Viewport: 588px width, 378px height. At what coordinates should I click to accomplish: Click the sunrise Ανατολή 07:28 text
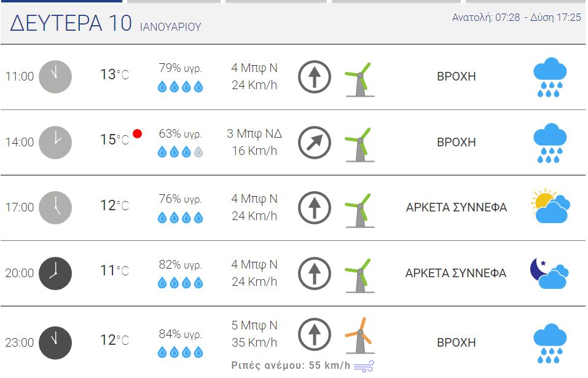(486, 17)
